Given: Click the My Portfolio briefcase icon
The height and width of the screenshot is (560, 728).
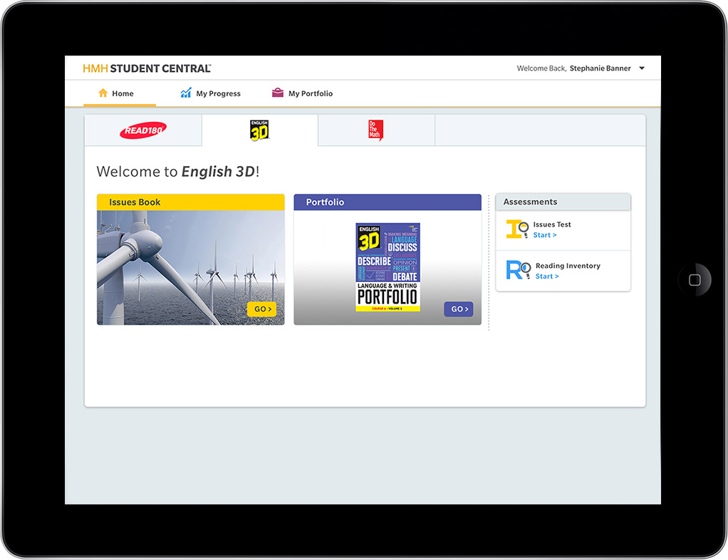Looking at the screenshot, I should (278, 93).
